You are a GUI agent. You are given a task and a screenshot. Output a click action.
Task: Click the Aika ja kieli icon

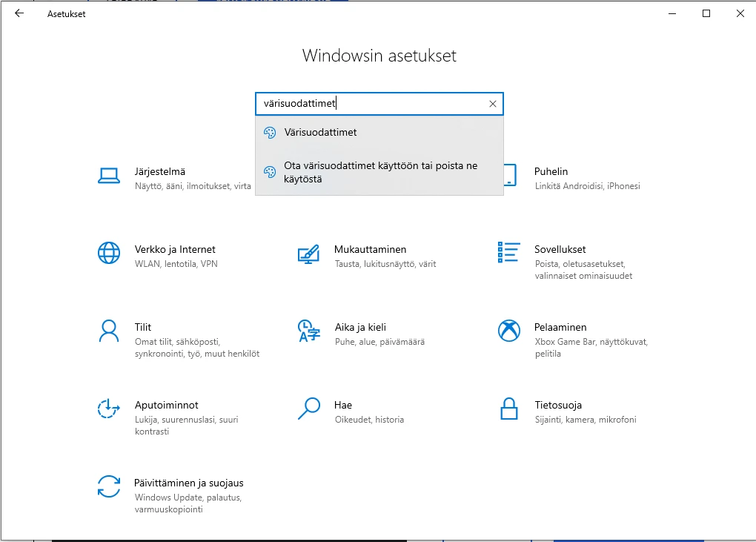point(308,331)
